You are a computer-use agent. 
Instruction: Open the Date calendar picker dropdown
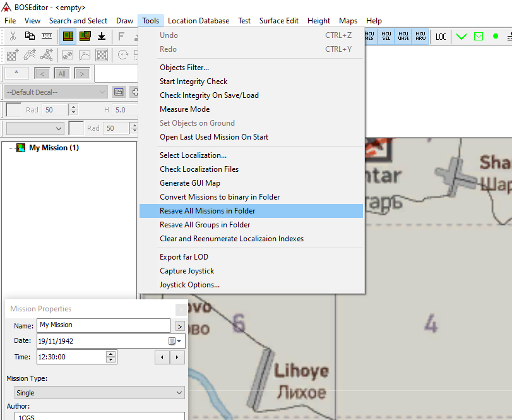175,341
